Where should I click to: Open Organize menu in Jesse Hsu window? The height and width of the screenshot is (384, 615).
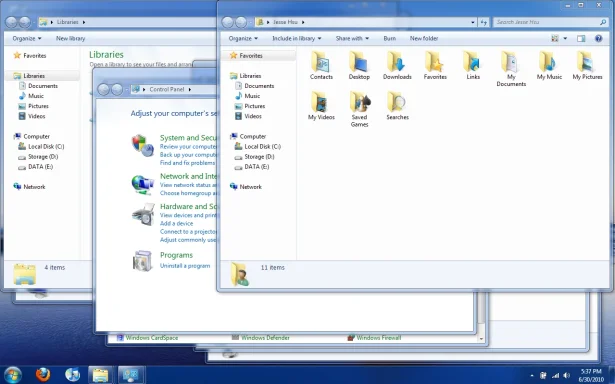coord(243,38)
